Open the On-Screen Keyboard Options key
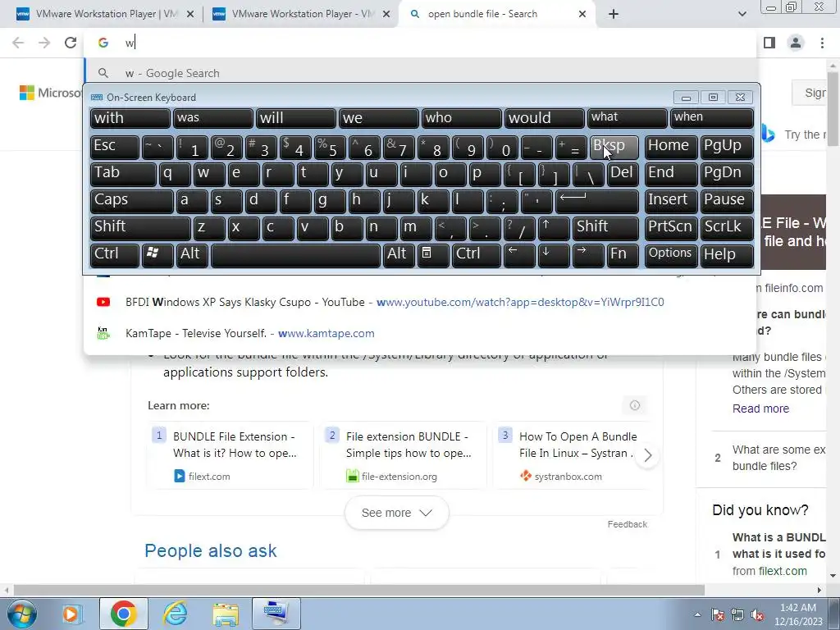 (x=671, y=255)
